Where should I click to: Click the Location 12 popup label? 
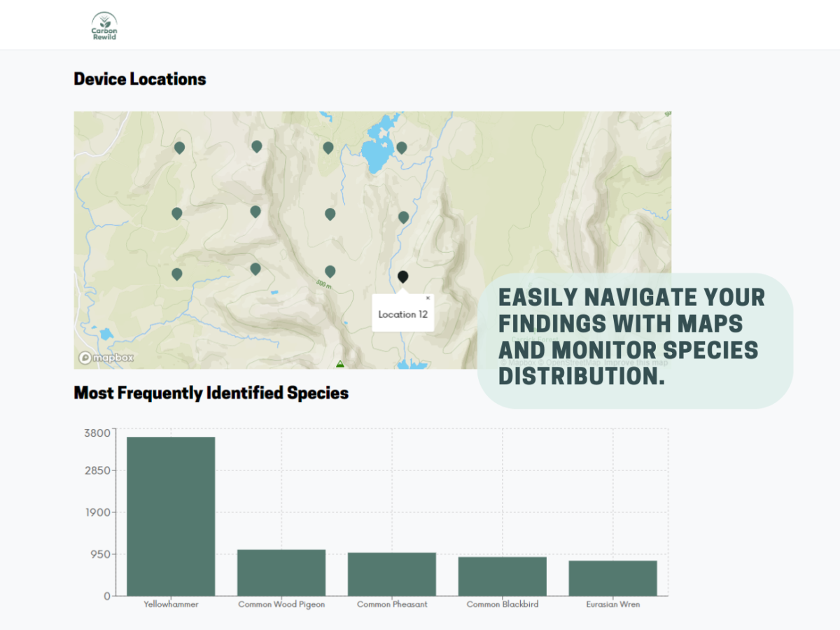402,314
